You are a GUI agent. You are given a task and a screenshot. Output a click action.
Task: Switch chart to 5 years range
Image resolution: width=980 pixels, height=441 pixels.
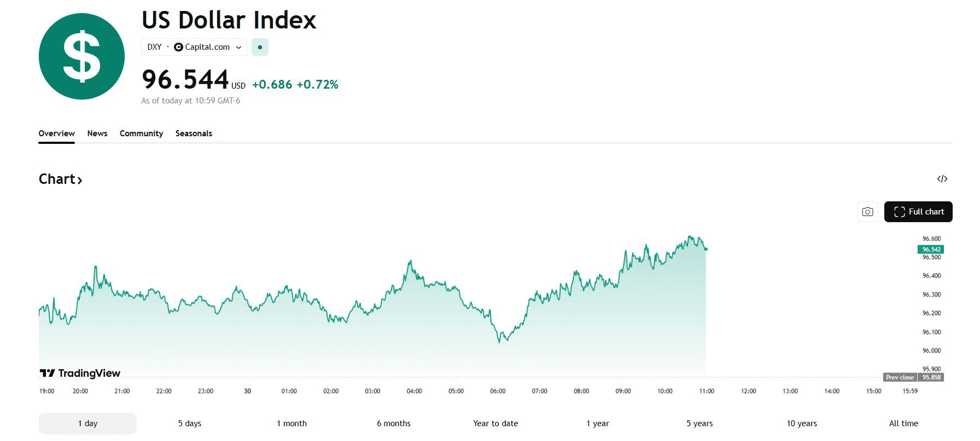click(699, 423)
